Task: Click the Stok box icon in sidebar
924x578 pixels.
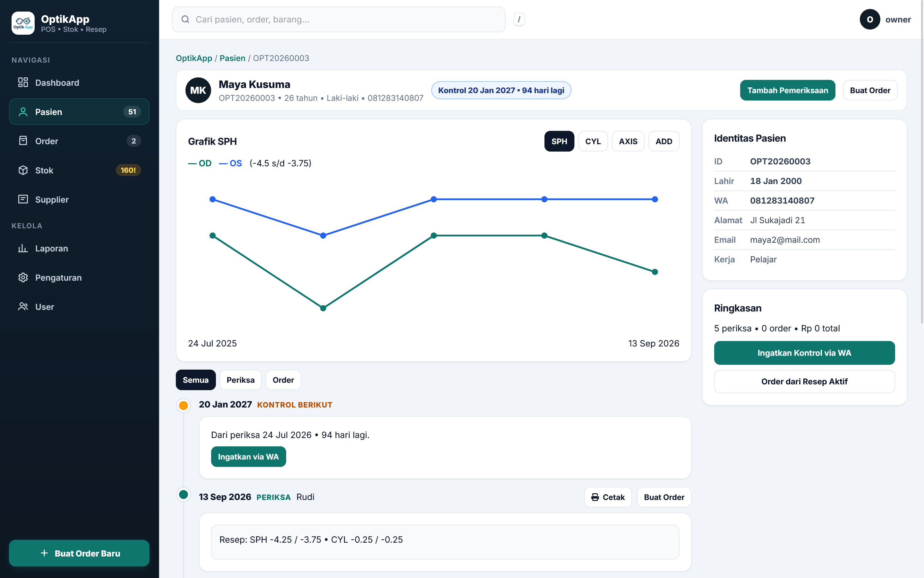Action: (x=23, y=170)
